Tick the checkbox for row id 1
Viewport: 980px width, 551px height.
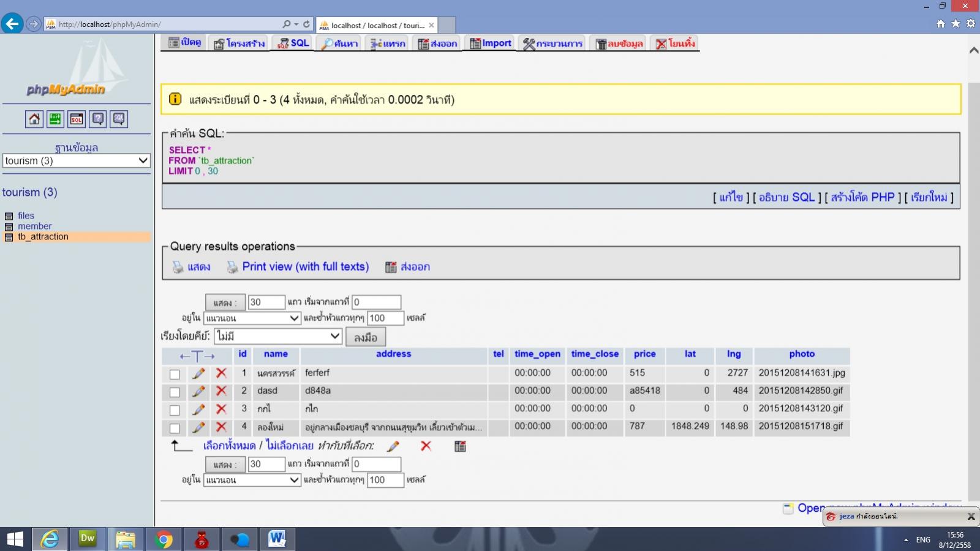coord(175,374)
